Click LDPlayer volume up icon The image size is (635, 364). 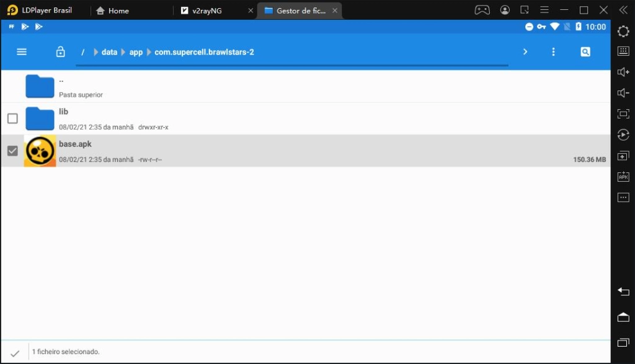click(x=623, y=73)
